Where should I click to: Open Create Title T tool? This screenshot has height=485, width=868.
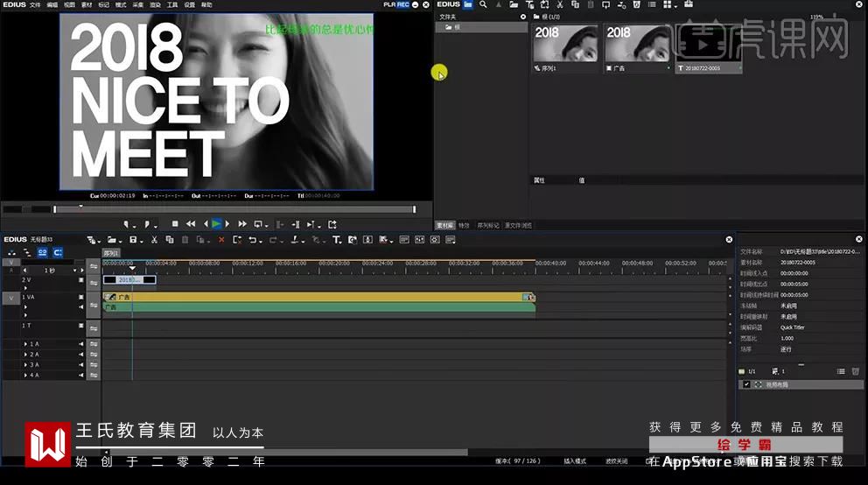click(x=337, y=240)
